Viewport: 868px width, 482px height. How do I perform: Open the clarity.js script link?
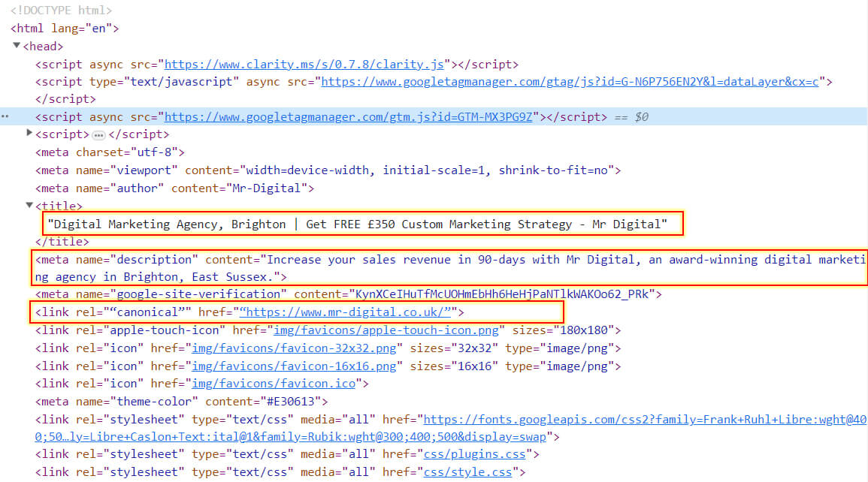pyautogui.click(x=307, y=65)
